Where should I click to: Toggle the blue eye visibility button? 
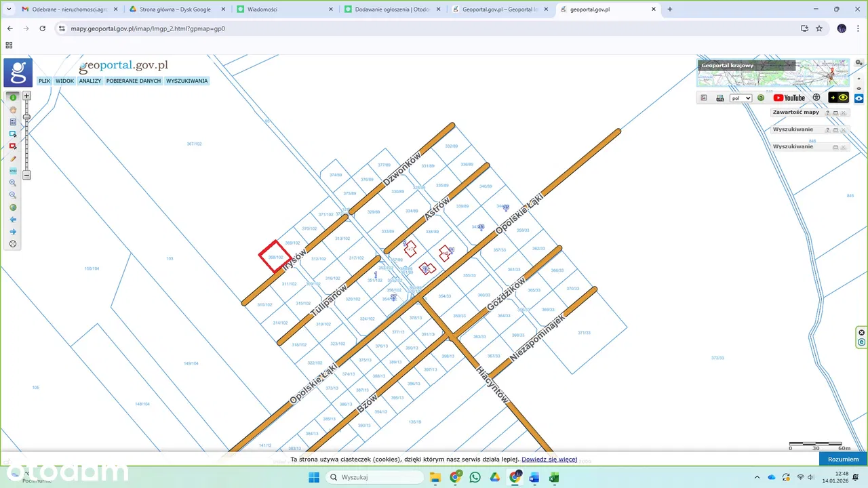859,98
